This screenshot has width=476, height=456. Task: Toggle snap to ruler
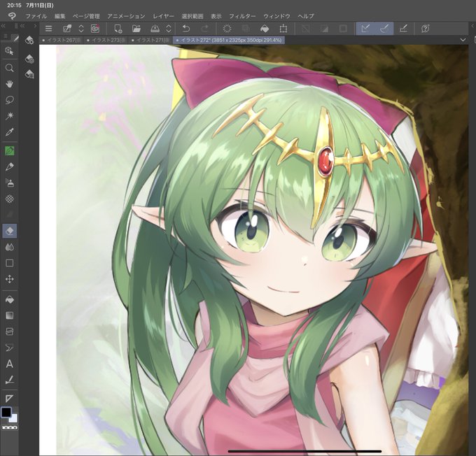tap(365, 29)
